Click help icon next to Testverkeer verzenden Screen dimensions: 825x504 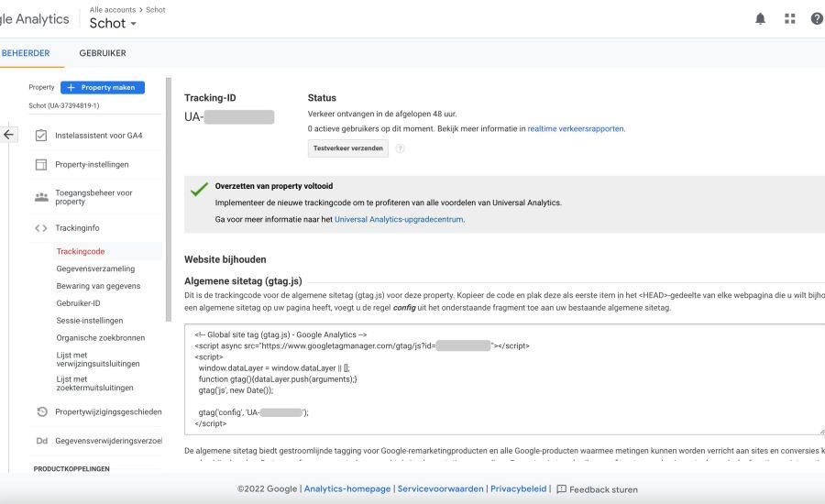400,148
